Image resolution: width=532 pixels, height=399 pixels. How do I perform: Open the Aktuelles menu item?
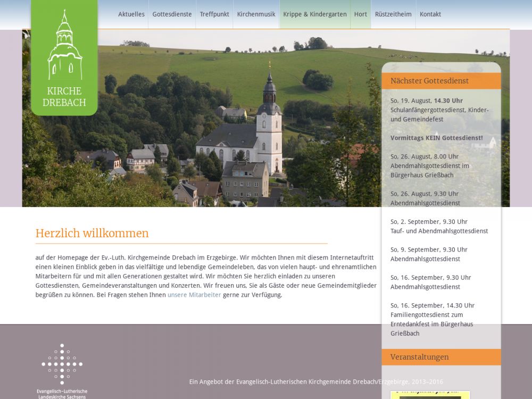tap(131, 14)
